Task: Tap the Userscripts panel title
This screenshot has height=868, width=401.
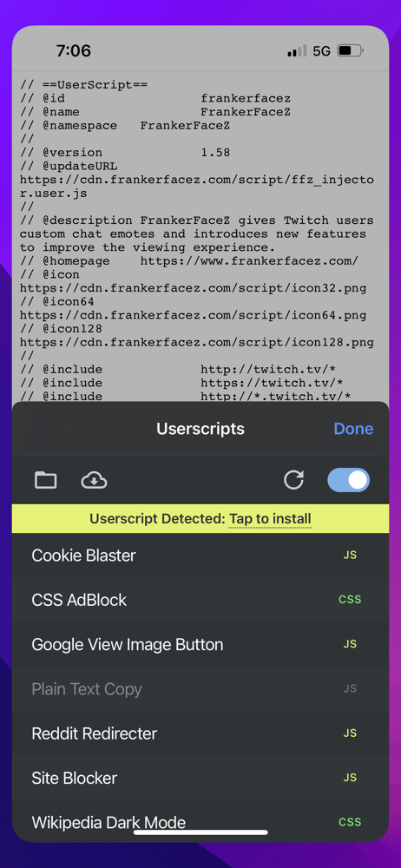Action: pos(200,429)
